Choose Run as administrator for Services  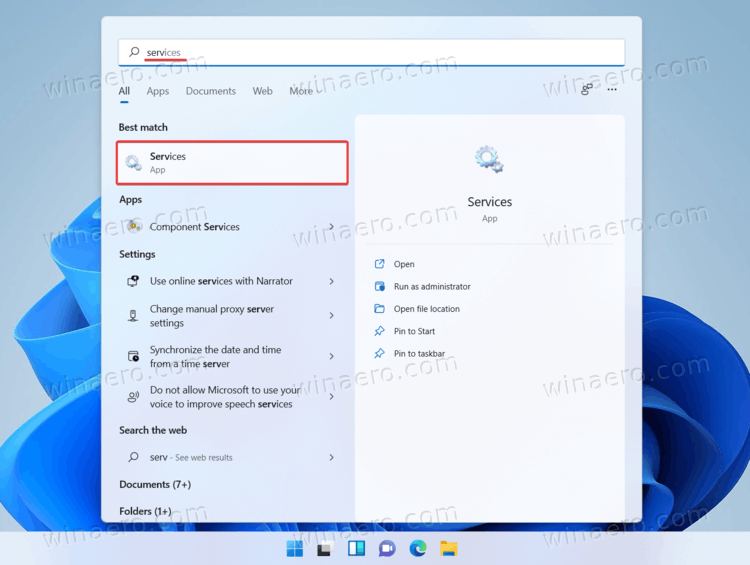[432, 287]
